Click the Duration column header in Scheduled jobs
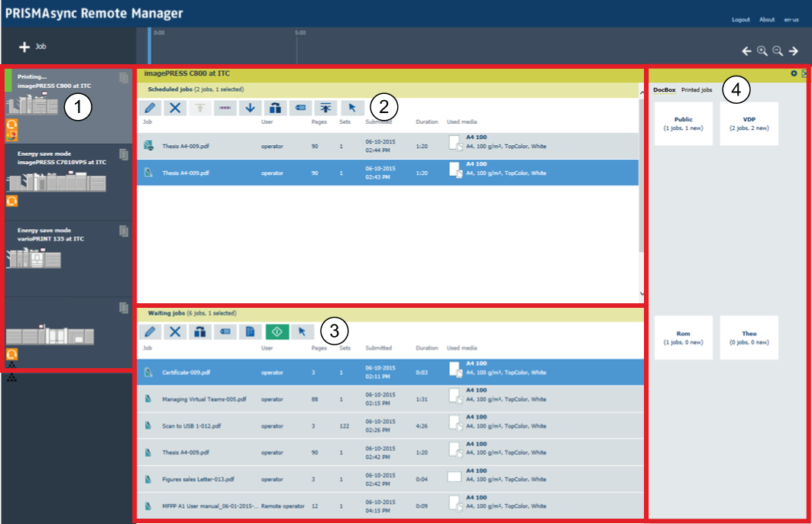812x524 pixels. pos(427,121)
